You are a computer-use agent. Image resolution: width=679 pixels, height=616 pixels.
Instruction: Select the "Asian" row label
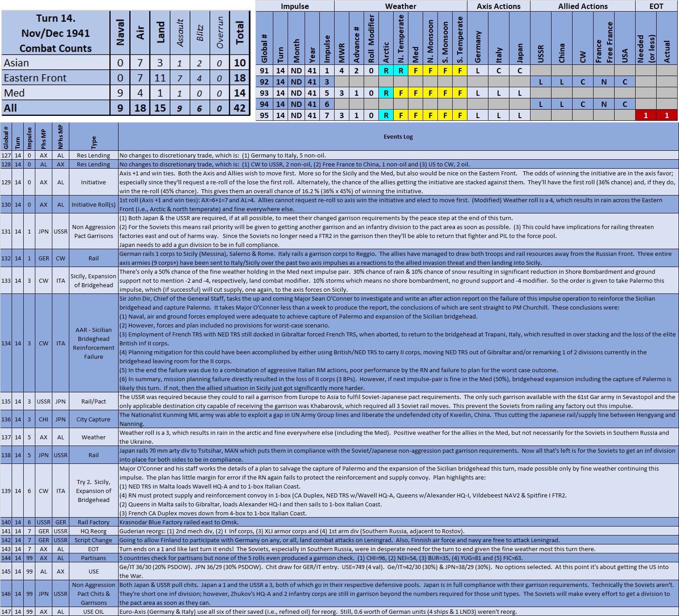[55, 63]
